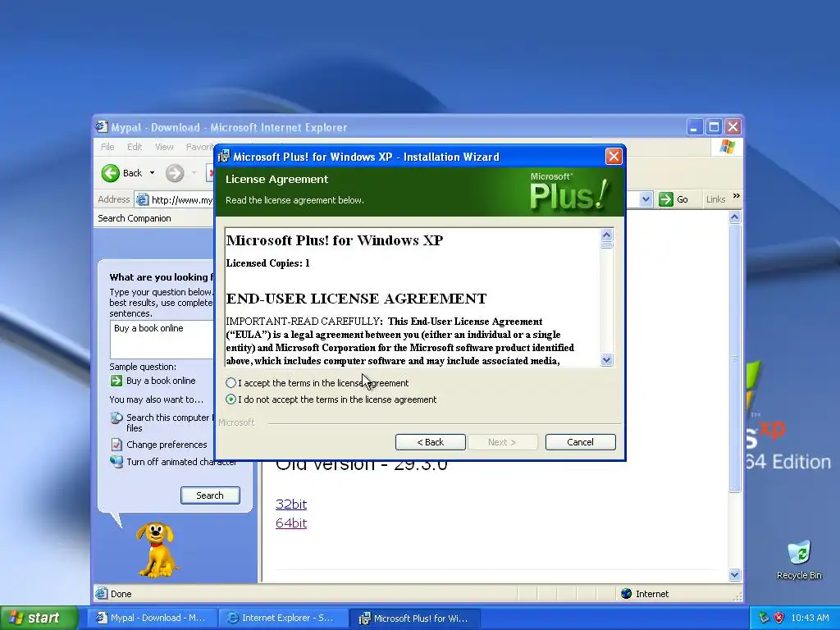Open View menu in Internet Explorer
This screenshot has height=630, width=840.
pyautogui.click(x=164, y=147)
